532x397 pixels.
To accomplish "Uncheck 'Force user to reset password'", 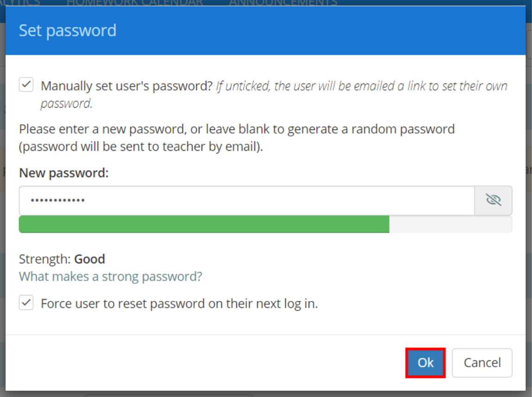I will tap(26, 303).
